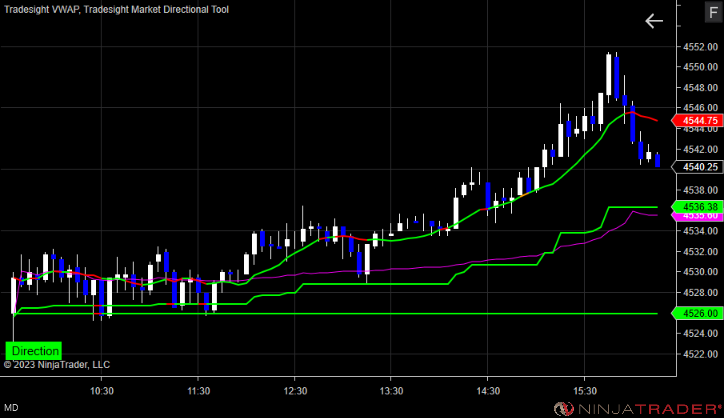Click the 4528.00 price axis label
The height and width of the screenshot is (418, 724).
point(700,292)
